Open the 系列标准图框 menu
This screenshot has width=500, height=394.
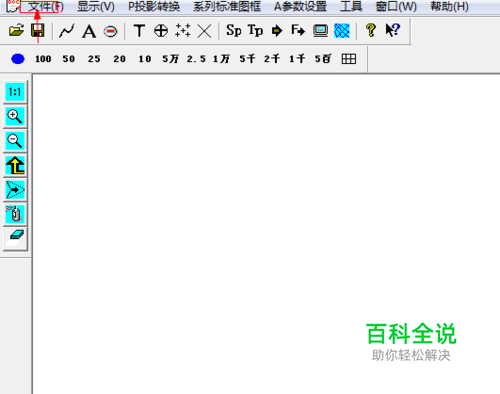pyautogui.click(x=227, y=6)
